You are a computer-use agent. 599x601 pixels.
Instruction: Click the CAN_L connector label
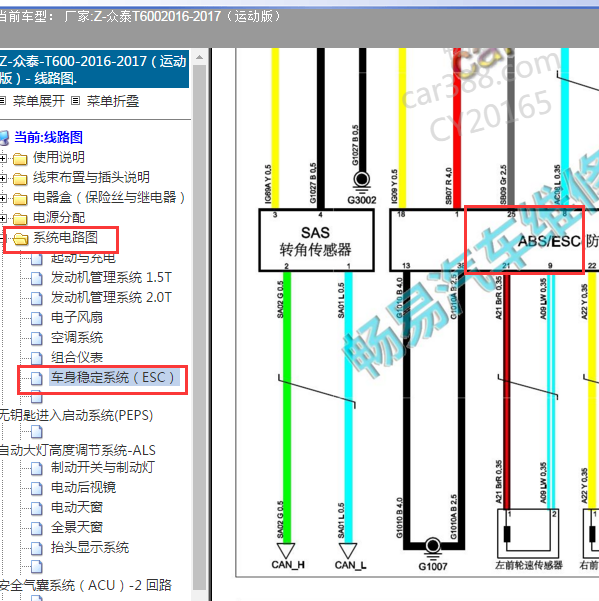click(x=350, y=565)
